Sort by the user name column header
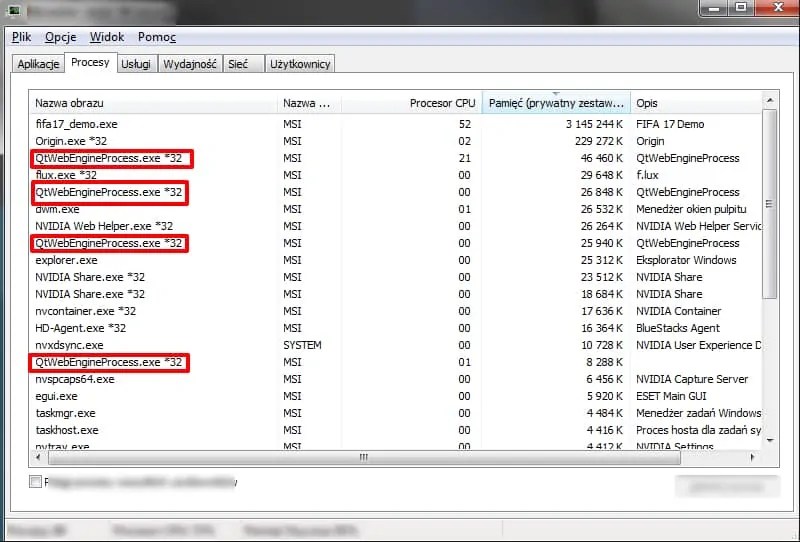The image size is (800, 542). [309, 103]
